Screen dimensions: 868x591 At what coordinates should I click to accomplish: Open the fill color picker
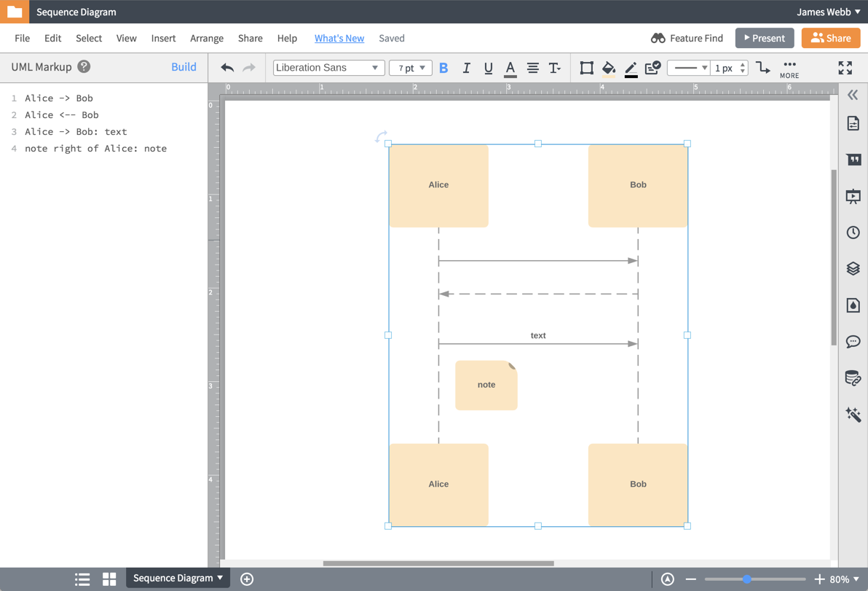click(609, 68)
